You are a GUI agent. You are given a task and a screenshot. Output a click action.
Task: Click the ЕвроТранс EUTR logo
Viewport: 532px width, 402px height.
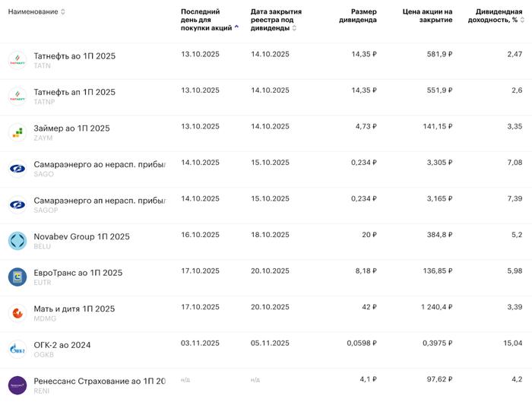coord(17,277)
